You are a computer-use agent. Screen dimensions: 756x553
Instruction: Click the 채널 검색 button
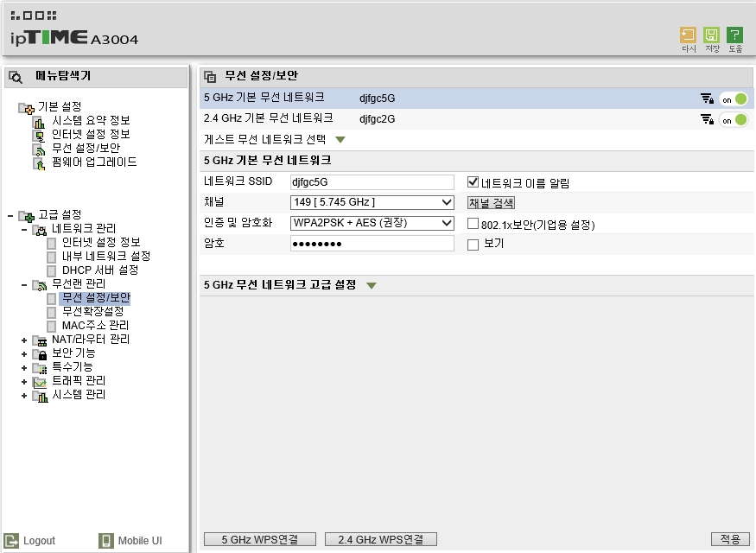491,203
